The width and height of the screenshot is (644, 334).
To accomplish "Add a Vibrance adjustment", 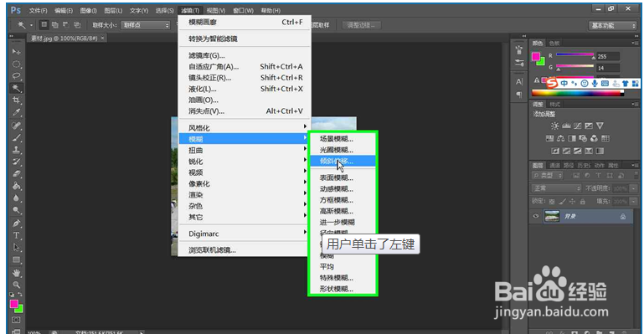I will pos(600,126).
